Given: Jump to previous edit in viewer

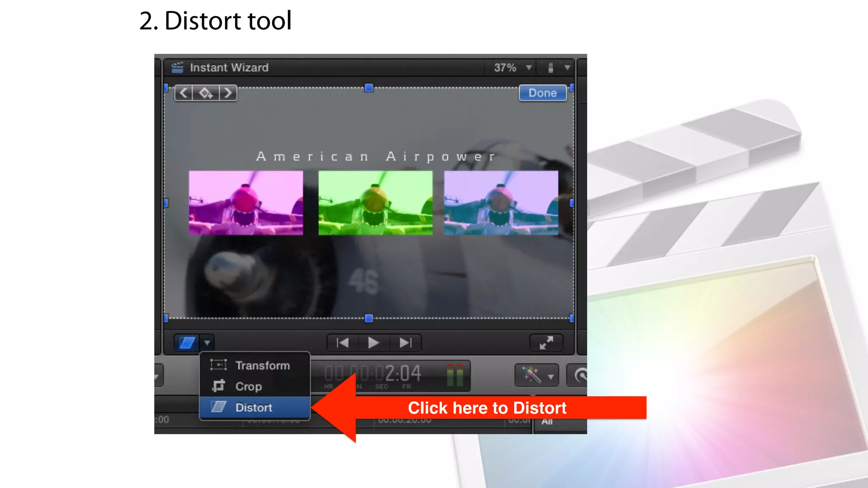Looking at the screenshot, I should 342,342.
